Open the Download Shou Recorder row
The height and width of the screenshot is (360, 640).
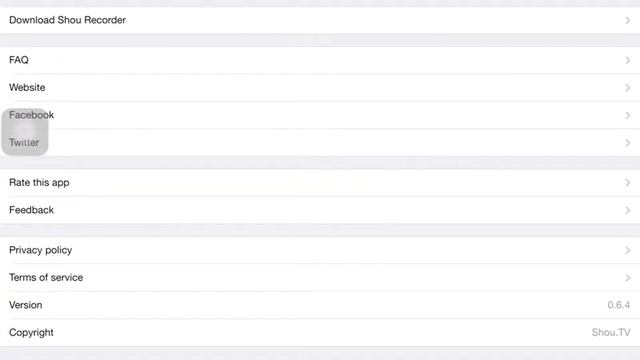pos(320,20)
